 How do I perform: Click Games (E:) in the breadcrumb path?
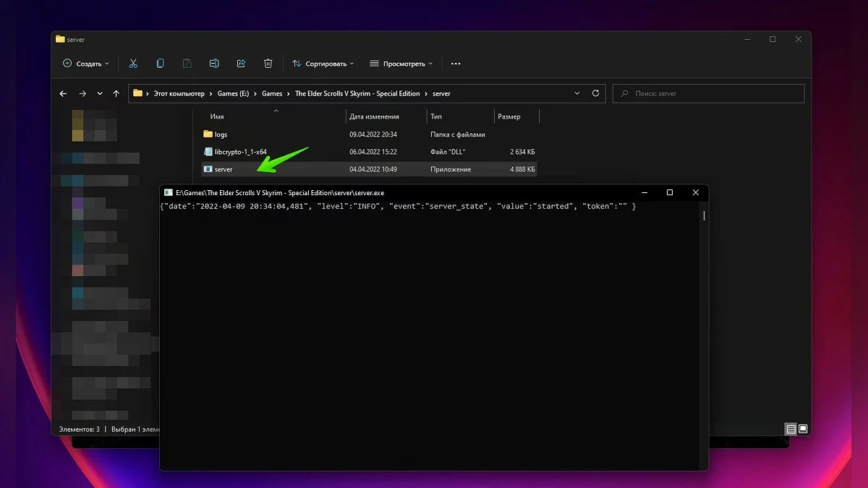[x=231, y=93]
